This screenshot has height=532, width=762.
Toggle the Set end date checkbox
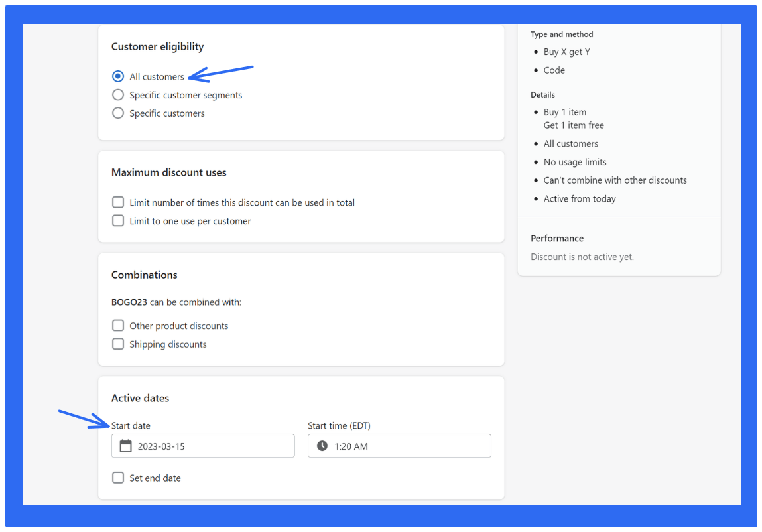pos(118,477)
